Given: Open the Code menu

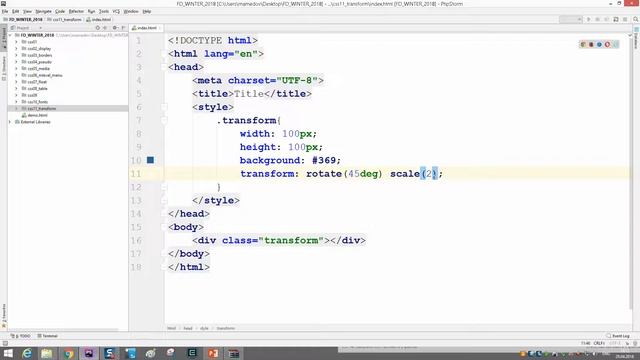Looking at the screenshot, I should point(60,11).
